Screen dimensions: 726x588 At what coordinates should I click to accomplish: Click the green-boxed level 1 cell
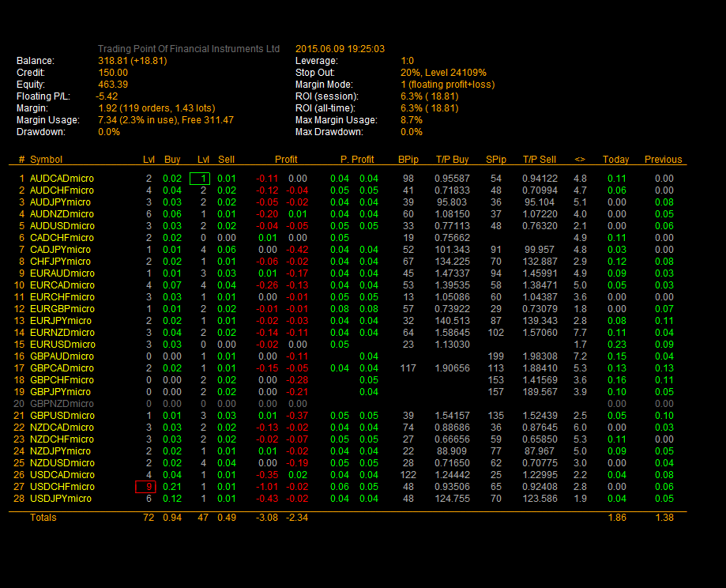[x=200, y=179]
